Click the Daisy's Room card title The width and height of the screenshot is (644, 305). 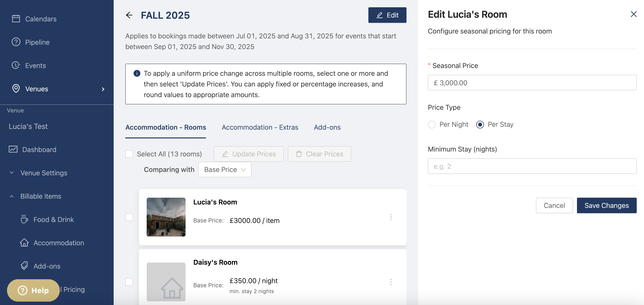(x=215, y=262)
